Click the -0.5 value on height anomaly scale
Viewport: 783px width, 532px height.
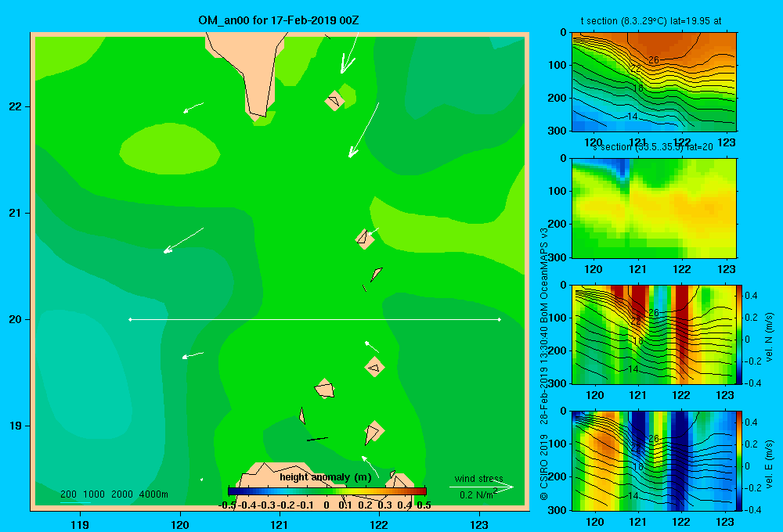point(227,505)
